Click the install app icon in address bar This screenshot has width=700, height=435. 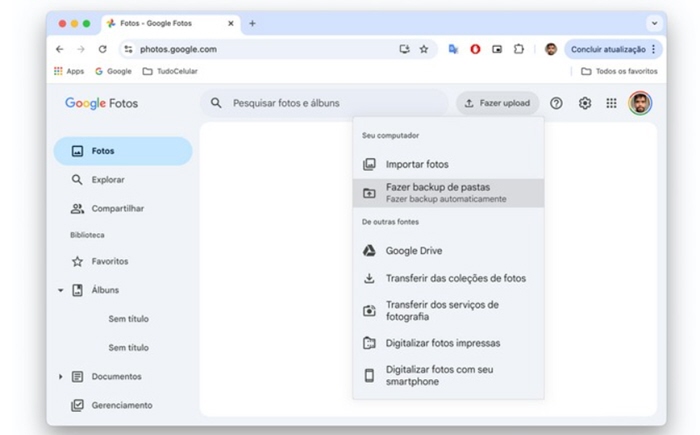click(x=404, y=49)
